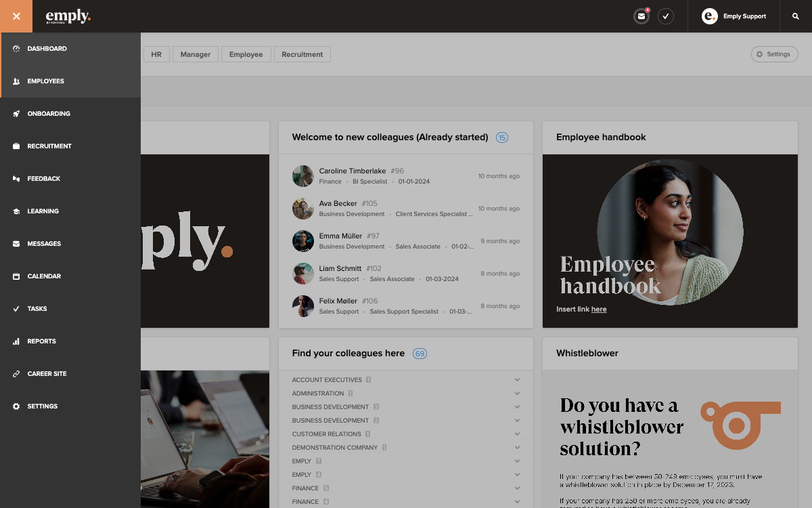This screenshot has width=812, height=508.
Task: Switch to the Manager tab
Action: pyautogui.click(x=196, y=54)
